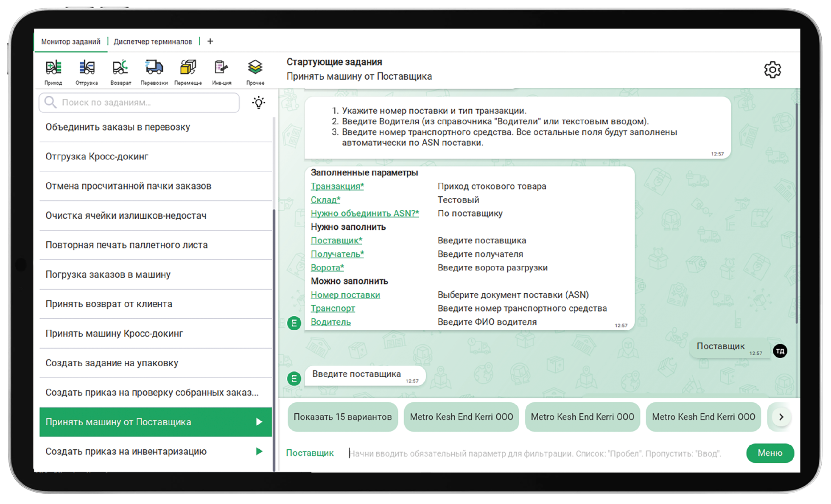Viewport: 831px width, 504px height.
Task: Start Принять машину от Поставщика via arrow
Action: coord(259,422)
